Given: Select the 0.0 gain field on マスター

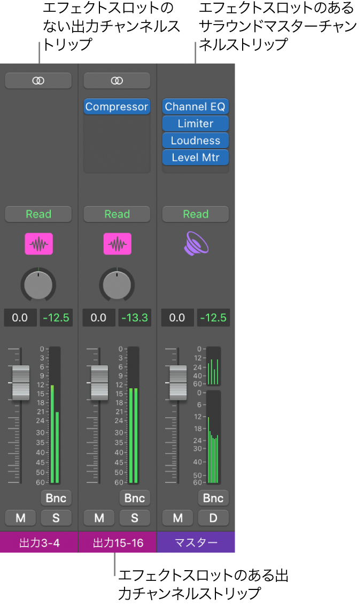Looking at the screenshot, I should point(177,318).
